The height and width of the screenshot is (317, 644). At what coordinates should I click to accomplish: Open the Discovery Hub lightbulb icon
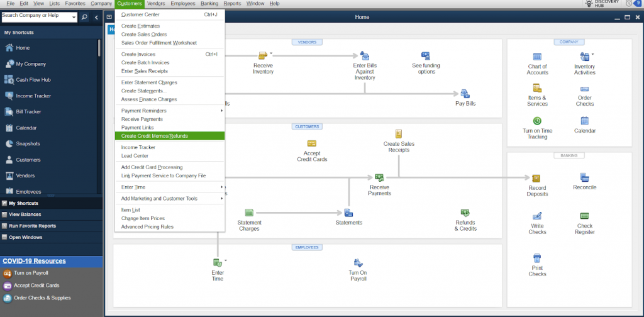589,3
